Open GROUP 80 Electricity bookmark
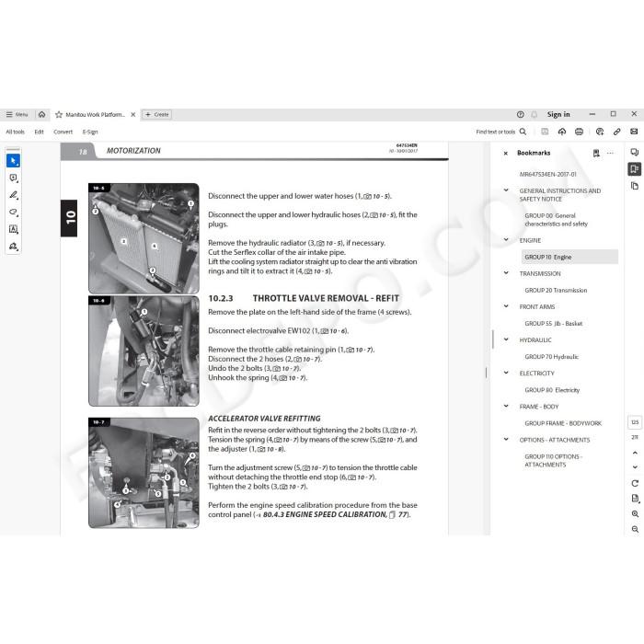Screen dimensions: 644x644 pyautogui.click(x=552, y=390)
